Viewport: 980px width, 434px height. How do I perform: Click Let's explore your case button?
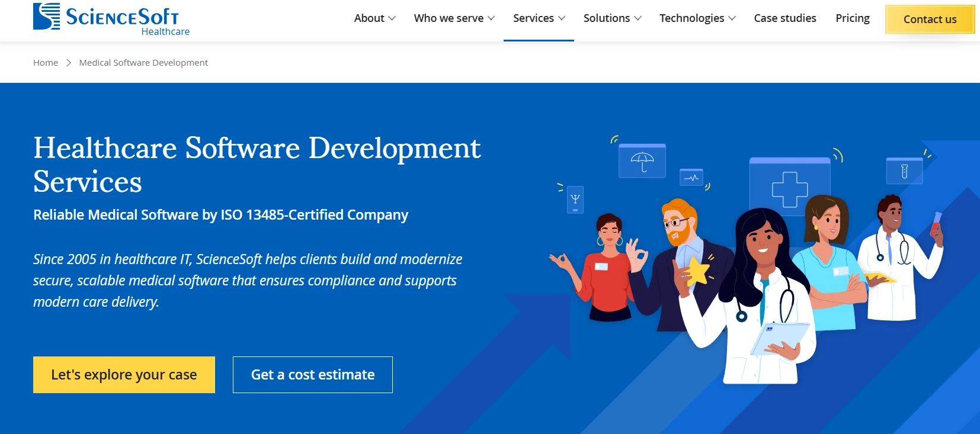pos(124,375)
